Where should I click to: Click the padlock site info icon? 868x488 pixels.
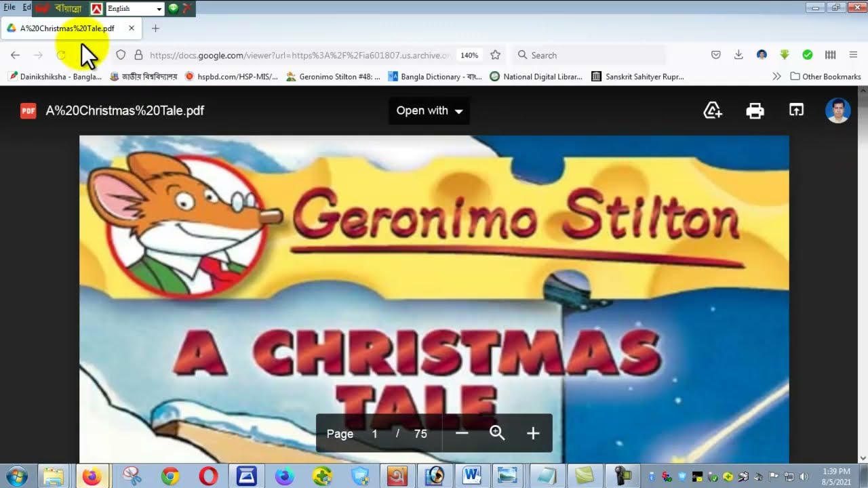(138, 55)
